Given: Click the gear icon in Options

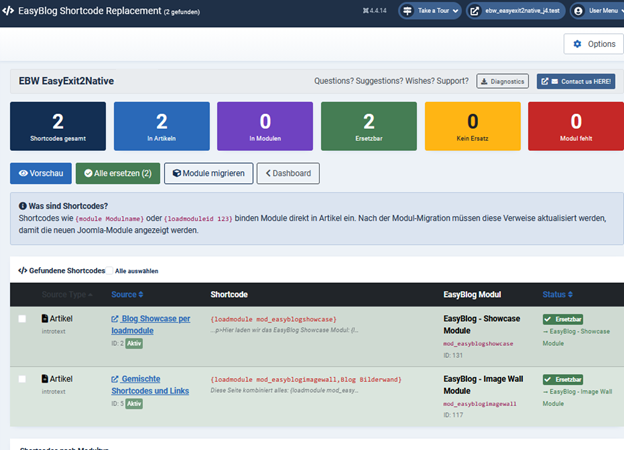Looking at the screenshot, I should (577, 44).
